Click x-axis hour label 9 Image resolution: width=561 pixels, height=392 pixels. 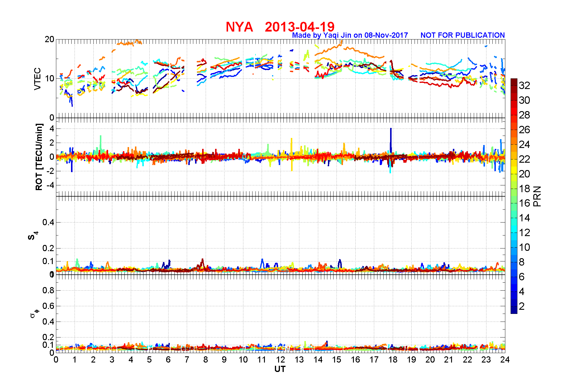pyautogui.click(x=224, y=360)
